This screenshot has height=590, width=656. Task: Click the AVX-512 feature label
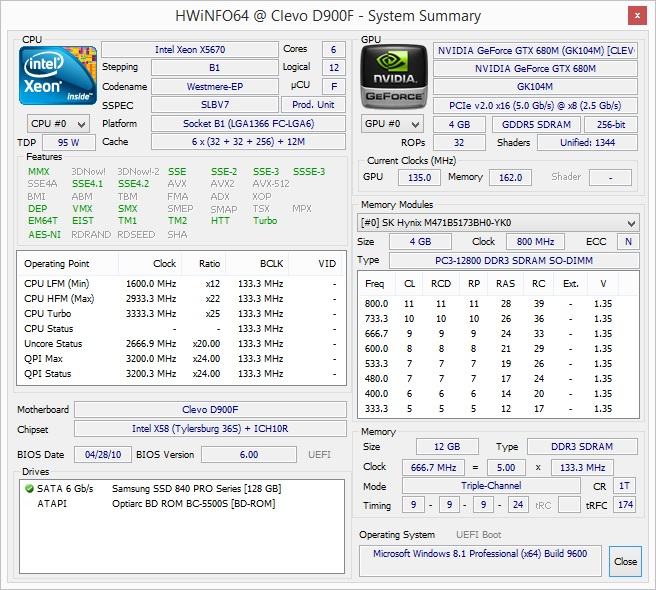click(x=271, y=184)
